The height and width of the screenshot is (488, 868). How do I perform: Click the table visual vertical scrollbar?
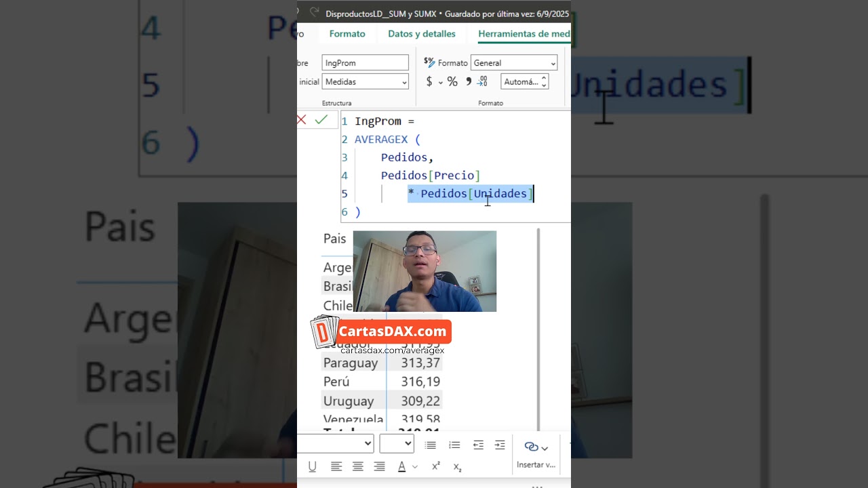pyautogui.click(x=538, y=329)
